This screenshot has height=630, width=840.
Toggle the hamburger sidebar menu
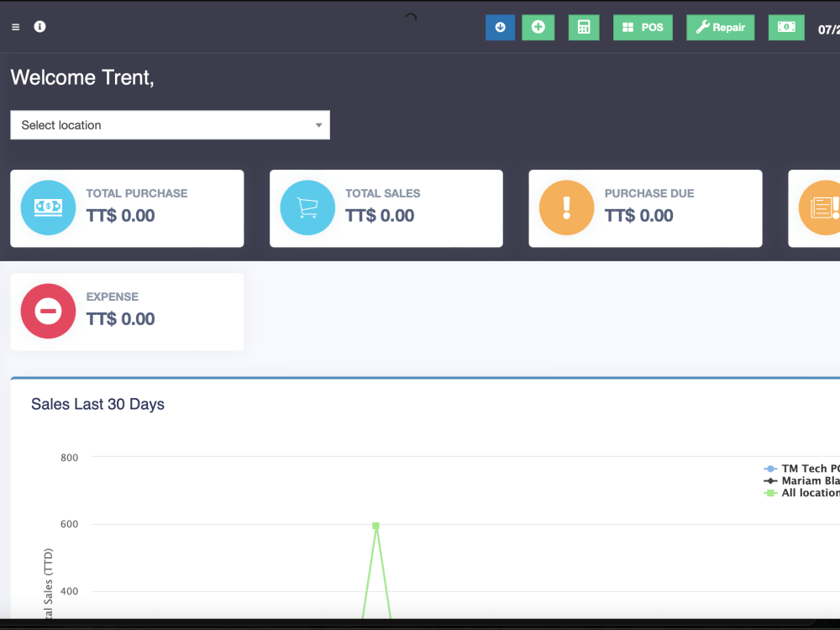[x=15, y=27]
